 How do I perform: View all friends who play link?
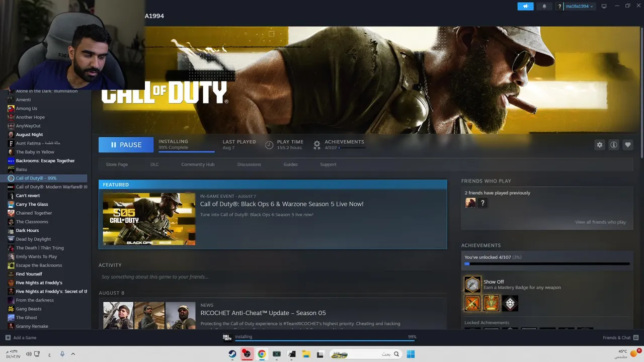pyautogui.click(x=601, y=222)
